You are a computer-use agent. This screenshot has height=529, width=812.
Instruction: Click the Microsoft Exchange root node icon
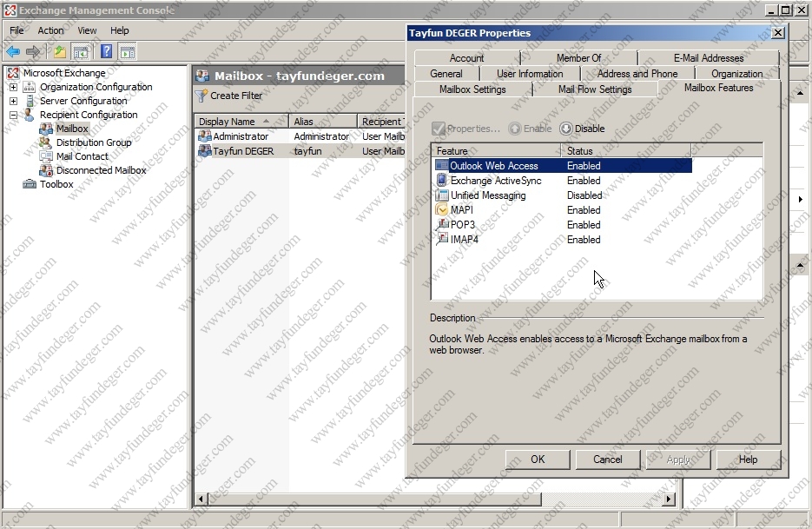pyautogui.click(x=14, y=73)
